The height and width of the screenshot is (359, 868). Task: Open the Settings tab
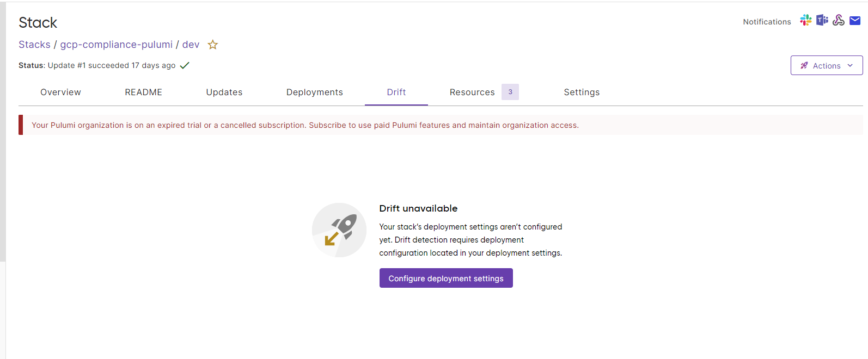click(582, 92)
